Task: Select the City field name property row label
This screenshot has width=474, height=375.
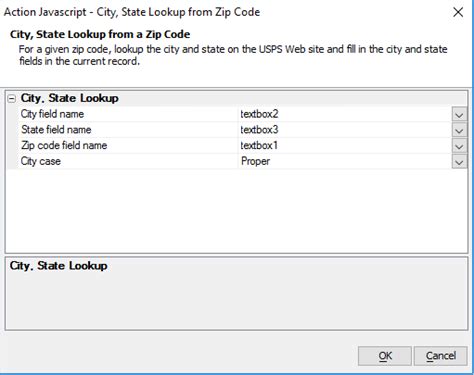Action: 52,114
